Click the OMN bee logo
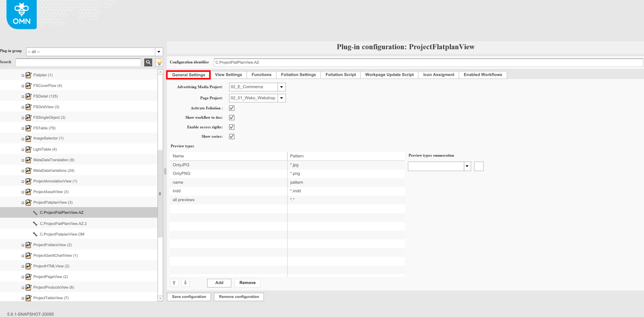644x317 pixels. (x=21, y=14)
